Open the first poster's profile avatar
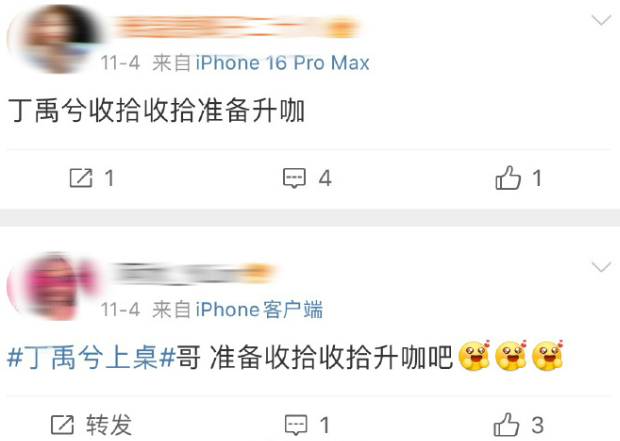Image resolution: width=620 pixels, height=441 pixels. (x=54, y=39)
